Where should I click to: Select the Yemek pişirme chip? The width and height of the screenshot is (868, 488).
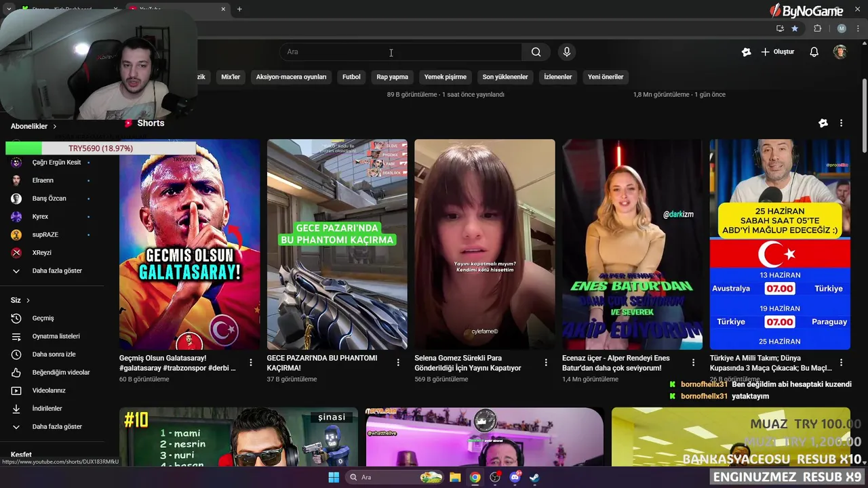tap(446, 77)
